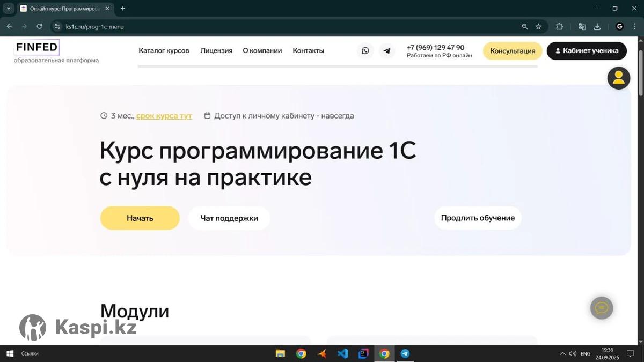Bookmark this page with the star icon
This screenshot has width=644, height=362.
(x=539, y=26)
